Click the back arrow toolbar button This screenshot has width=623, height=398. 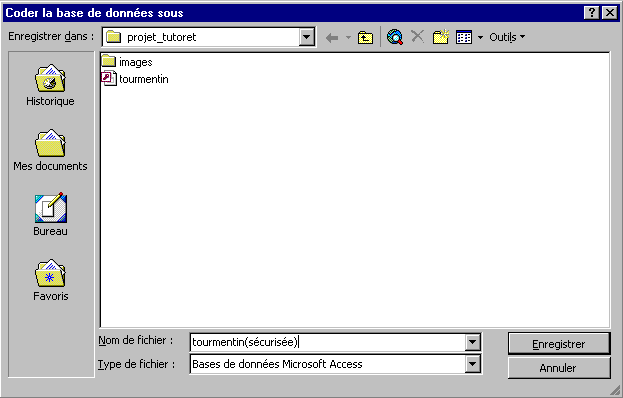[x=332, y=38]
